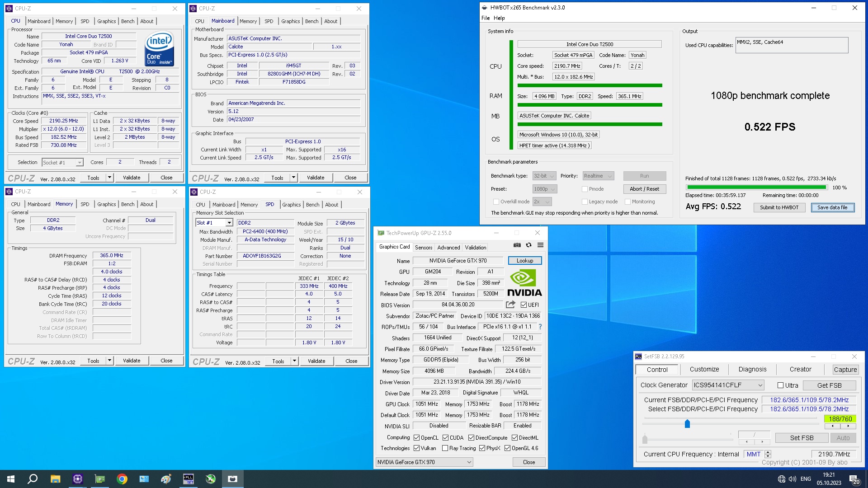This screenshot has width=868, height=488.
Task: Click the FSB frequency slider thumb in SetFSB
Action: [687, 424]
